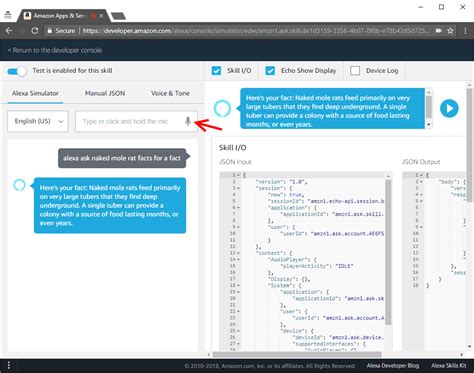Click the "deviceId" line in JSON Input
The height and width of the screenshot is (373, 474).
pos(338,337)
